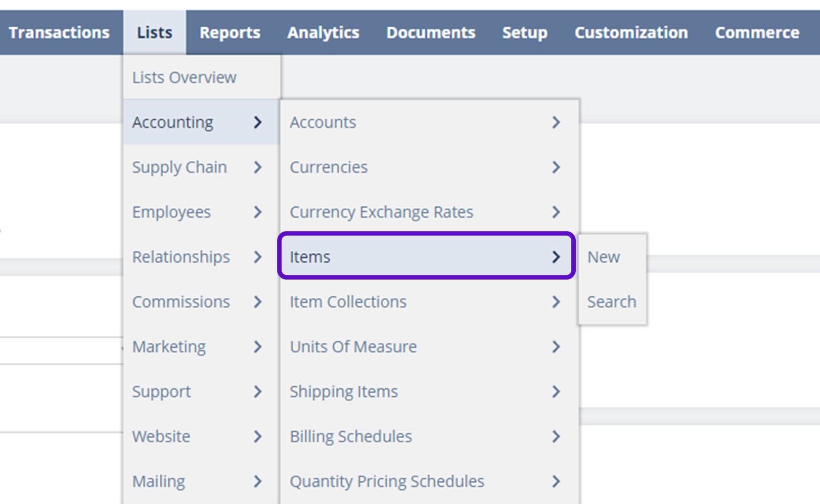Select the Marketing menu entry

tap(169, 347)
